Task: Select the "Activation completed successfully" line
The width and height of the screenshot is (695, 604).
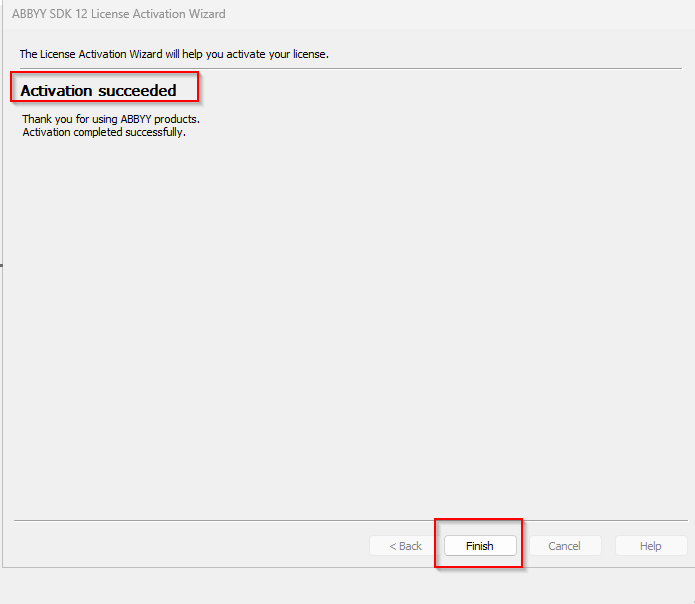Action: (104, 132)
